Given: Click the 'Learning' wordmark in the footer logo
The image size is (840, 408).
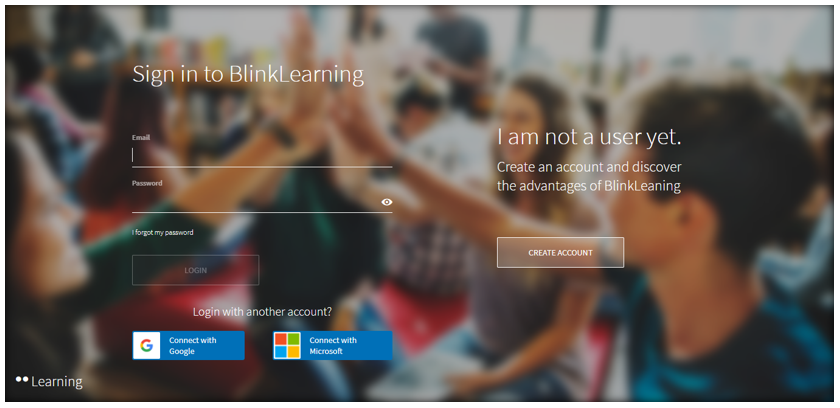Looking at the screenshot, I should (57, 381).
